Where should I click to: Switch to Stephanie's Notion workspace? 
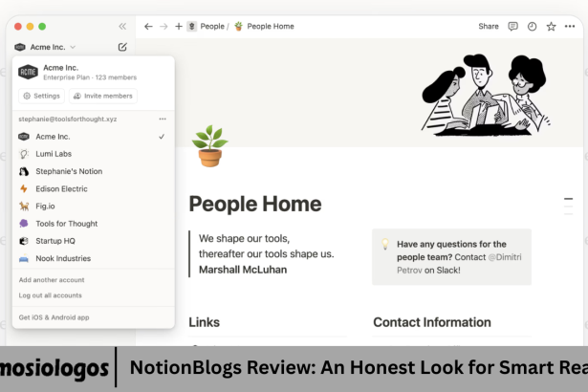(x=93, y=171)
